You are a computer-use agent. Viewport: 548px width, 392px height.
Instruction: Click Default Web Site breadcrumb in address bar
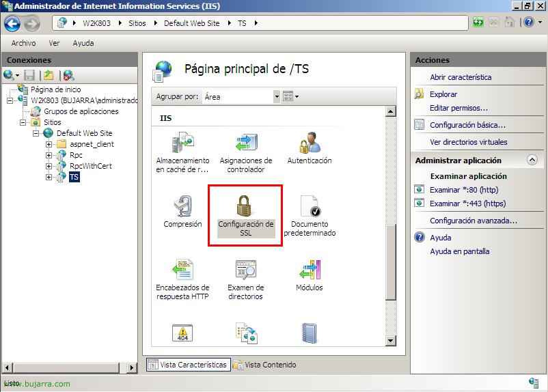coord(191,23)
